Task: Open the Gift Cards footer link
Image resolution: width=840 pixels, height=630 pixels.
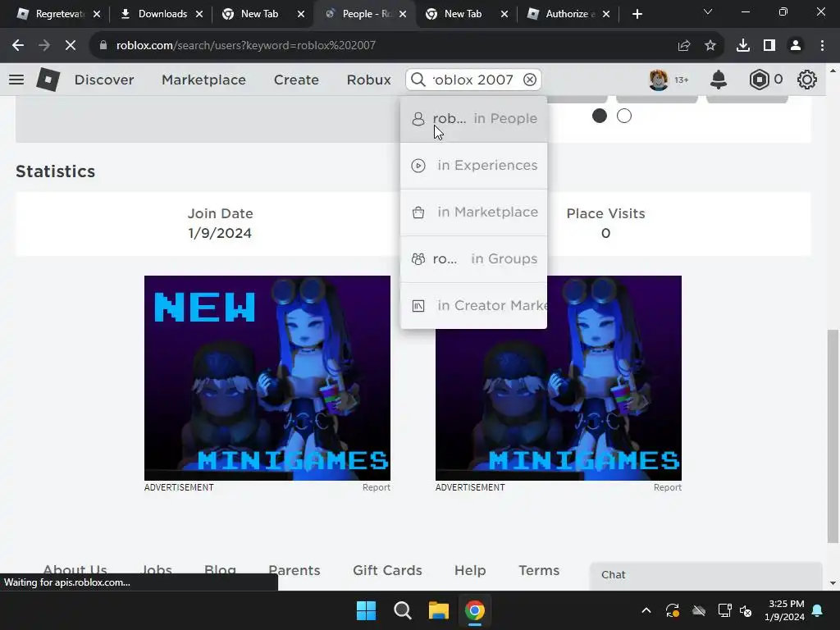Action: [x=387, y=571]
